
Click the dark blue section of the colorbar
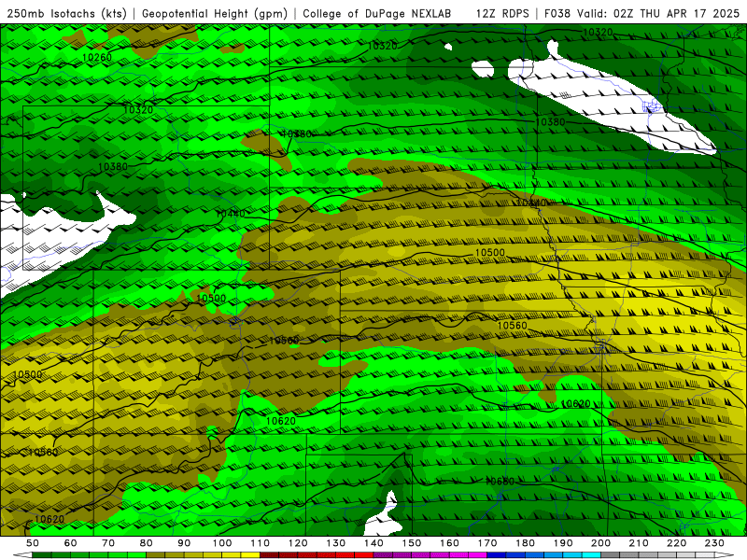497,555
